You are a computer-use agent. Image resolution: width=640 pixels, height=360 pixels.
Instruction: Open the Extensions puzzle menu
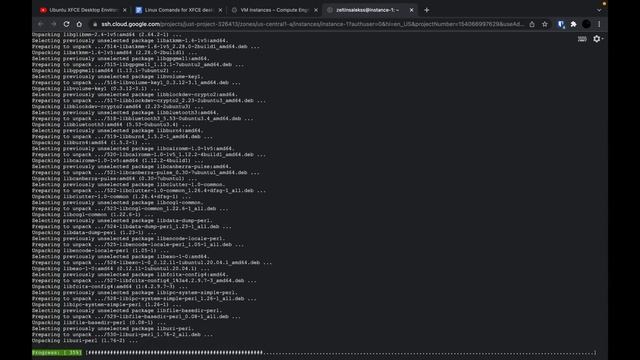point(573,24)
